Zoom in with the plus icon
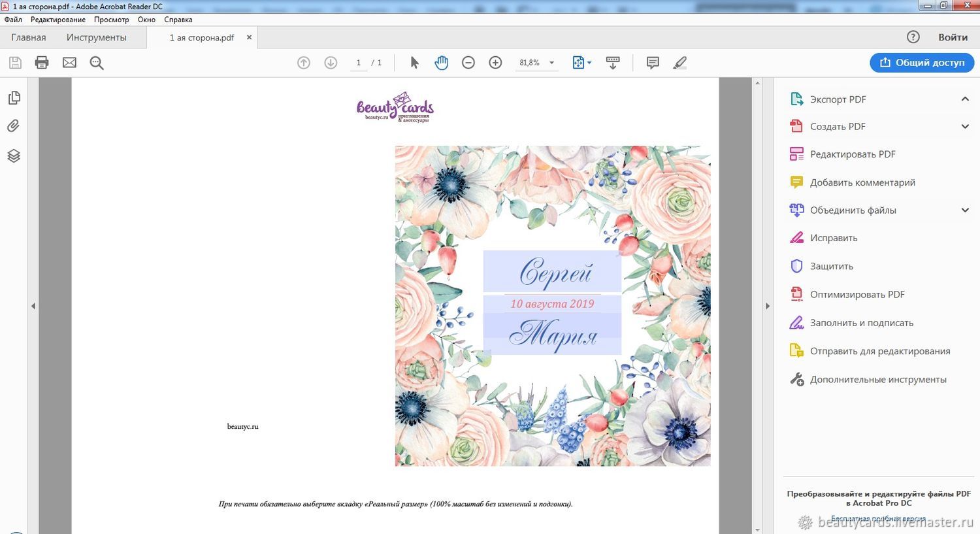This screenshot has height=534, width=980. (x=495, y=63)
